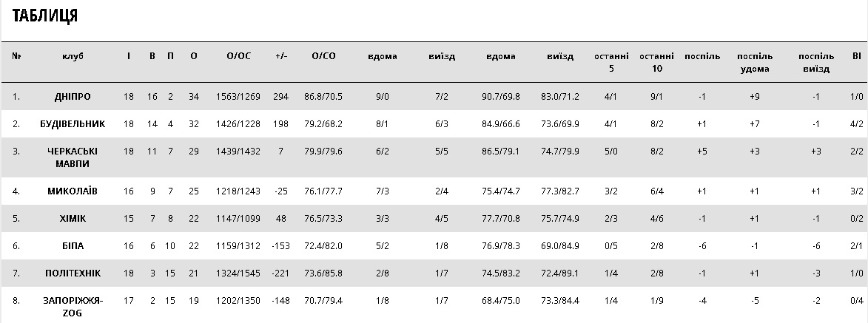
Task: Click the ХІМІК club name
Action: [73, 219]
